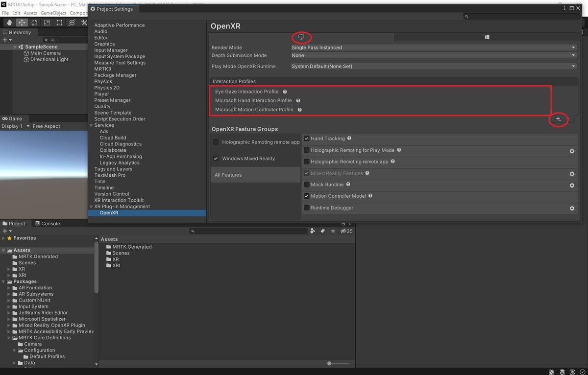Open the Edit menu
588x375 pixels.
pyautogui.click(x=16, y=13)
